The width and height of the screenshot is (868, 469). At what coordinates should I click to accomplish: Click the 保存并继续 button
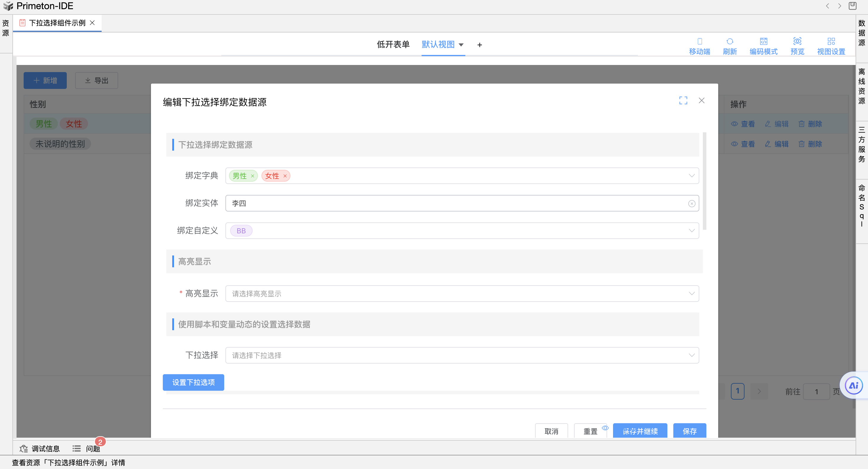[x=640, y=431]
